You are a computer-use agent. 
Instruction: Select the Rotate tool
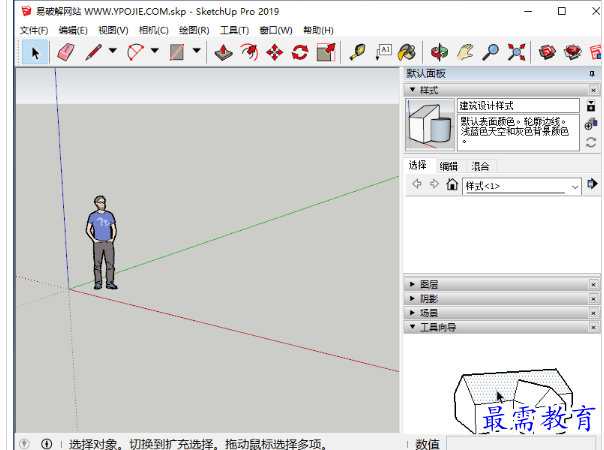click(x=300, y=52)
